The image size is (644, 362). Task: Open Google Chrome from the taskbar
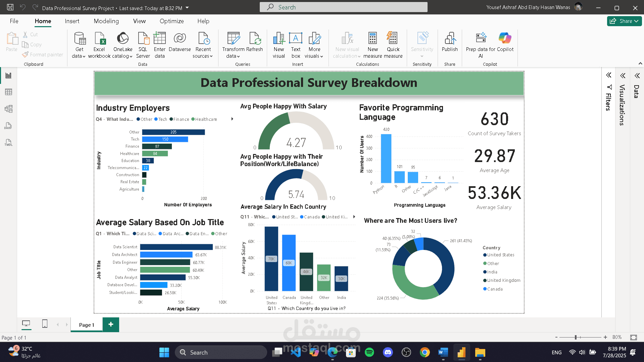(x=425, y=352)
